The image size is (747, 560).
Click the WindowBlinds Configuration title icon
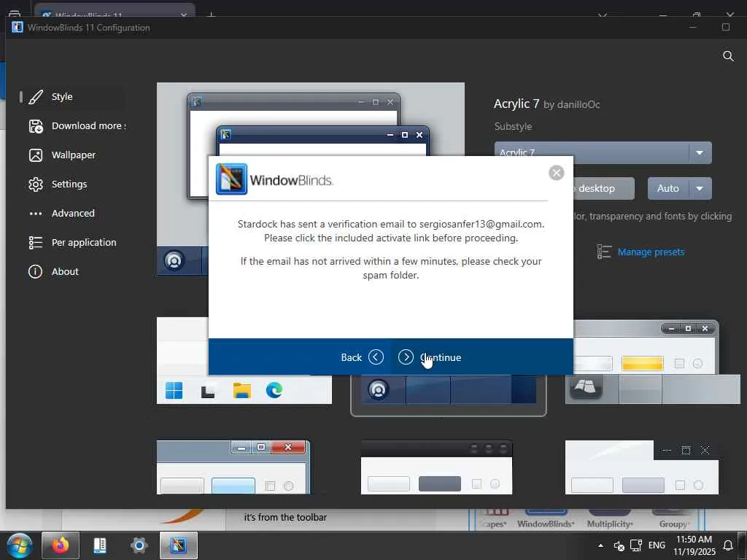click(x=18, y=27)
